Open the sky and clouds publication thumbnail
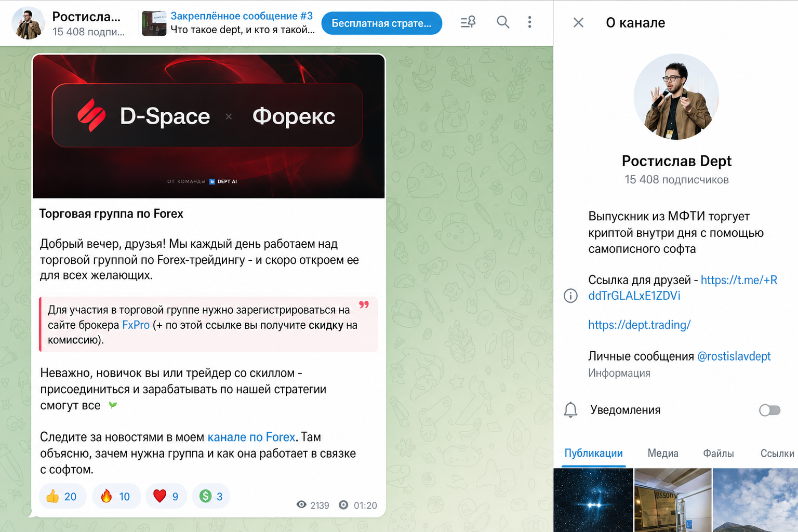 [755, 500]
